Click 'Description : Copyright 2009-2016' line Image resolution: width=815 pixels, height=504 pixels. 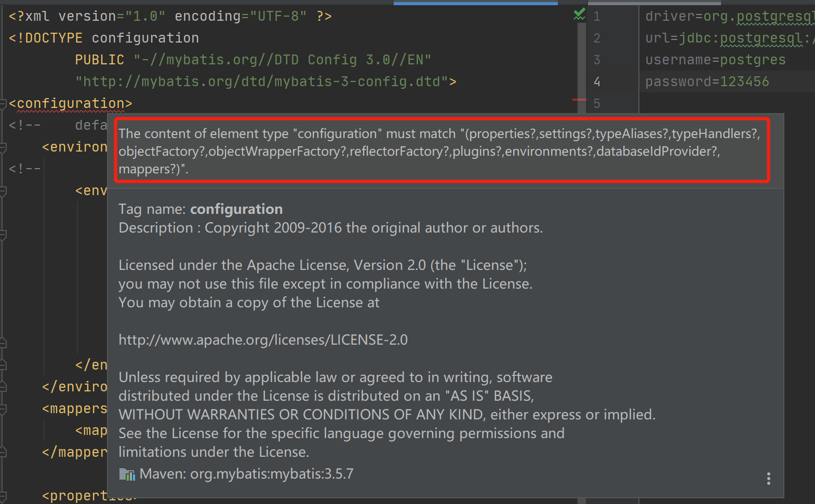tap(330, 228)
